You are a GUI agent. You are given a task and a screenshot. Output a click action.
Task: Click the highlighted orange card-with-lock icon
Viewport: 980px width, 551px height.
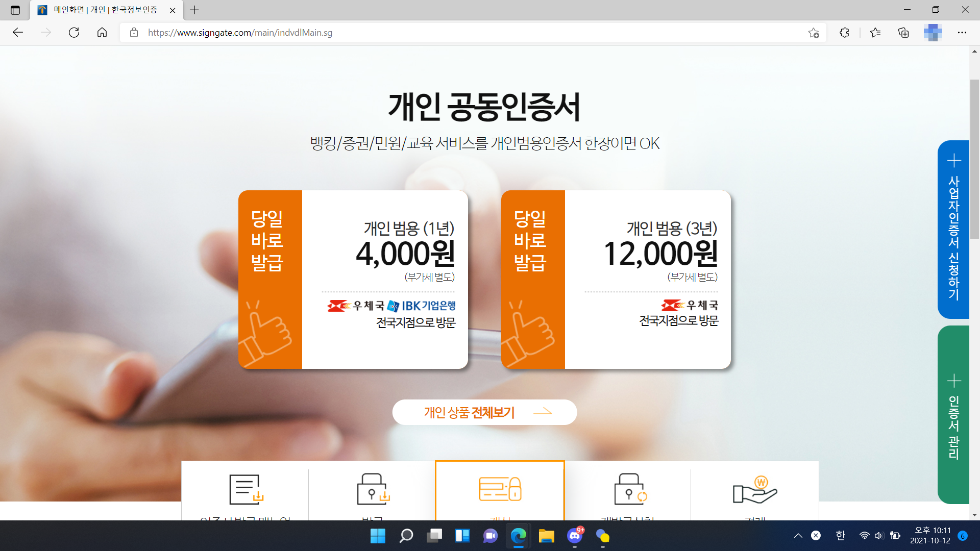coord(500,489)
